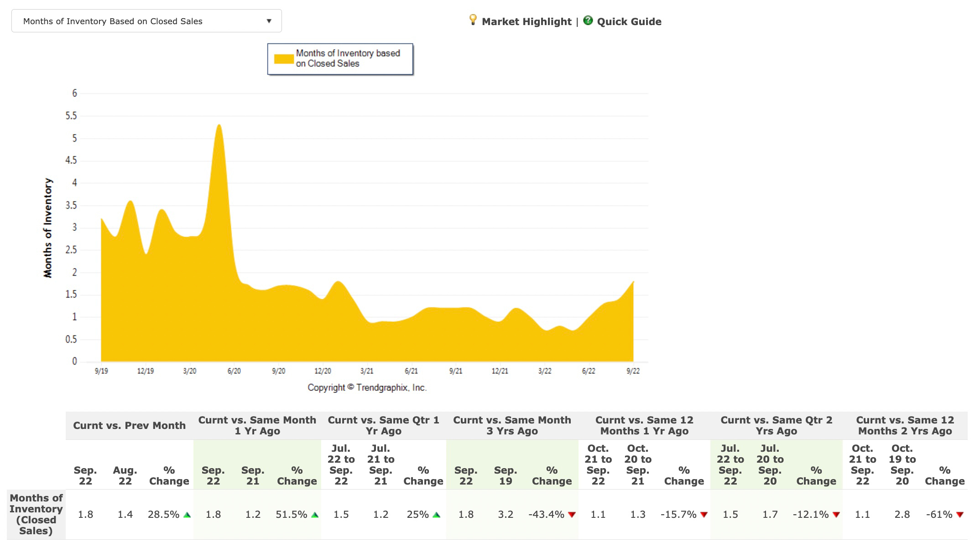Click the red down arrow beside -43.4%
Image resolution: width=980 pixels, height=547 pixels.
tap(571, 515)
